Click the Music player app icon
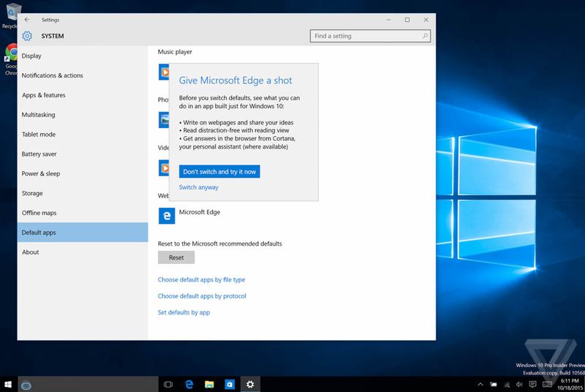Screen dimensions: 585x392 (x=164, y=72)
